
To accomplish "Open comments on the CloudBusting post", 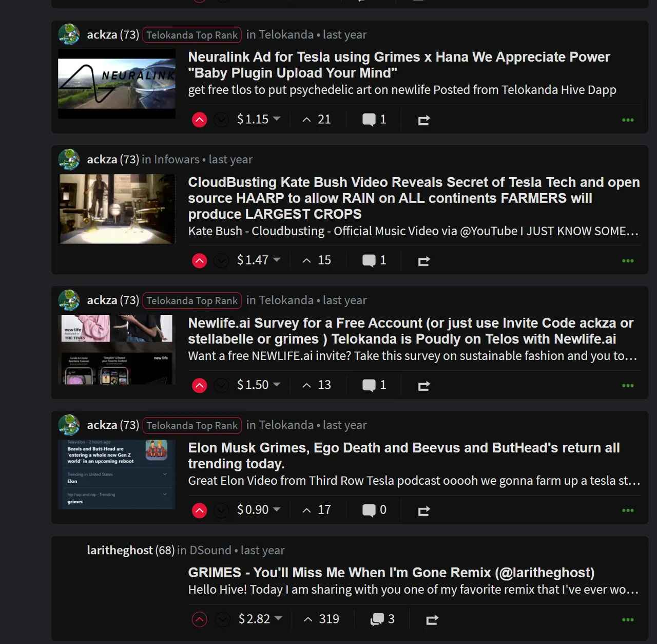I will pos(374,260).
